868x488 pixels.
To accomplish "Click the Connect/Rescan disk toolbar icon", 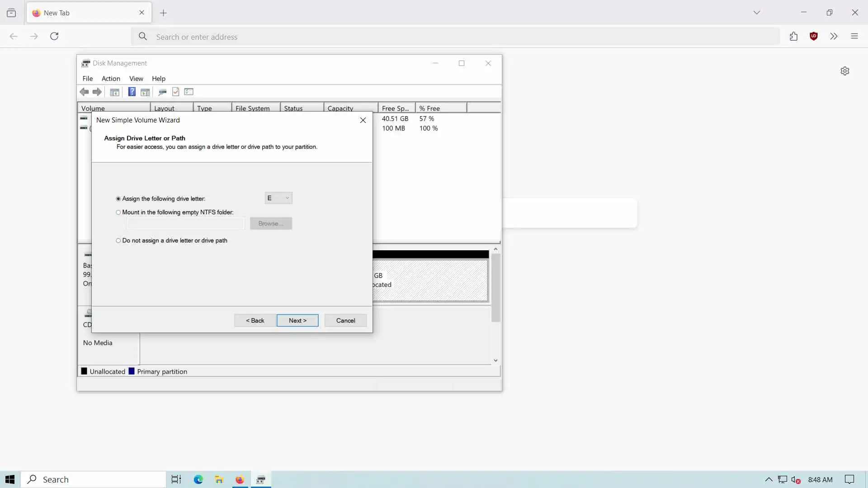I will point(162,92).
